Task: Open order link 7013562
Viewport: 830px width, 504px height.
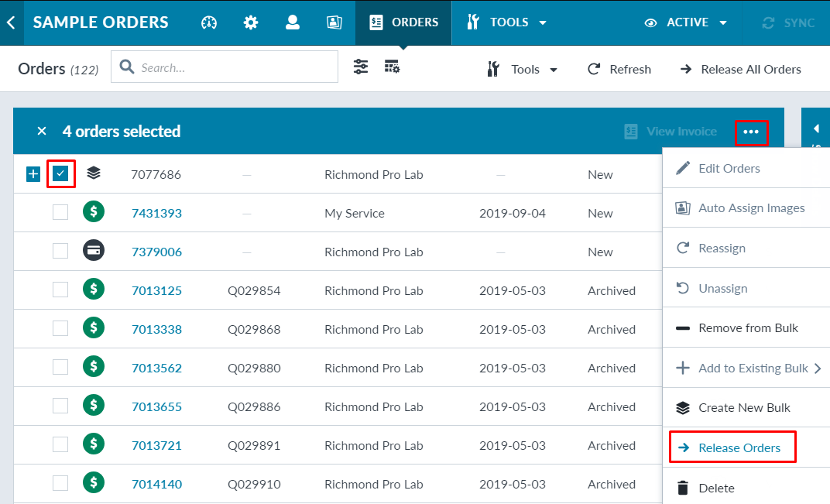Action: coord(156,368)
